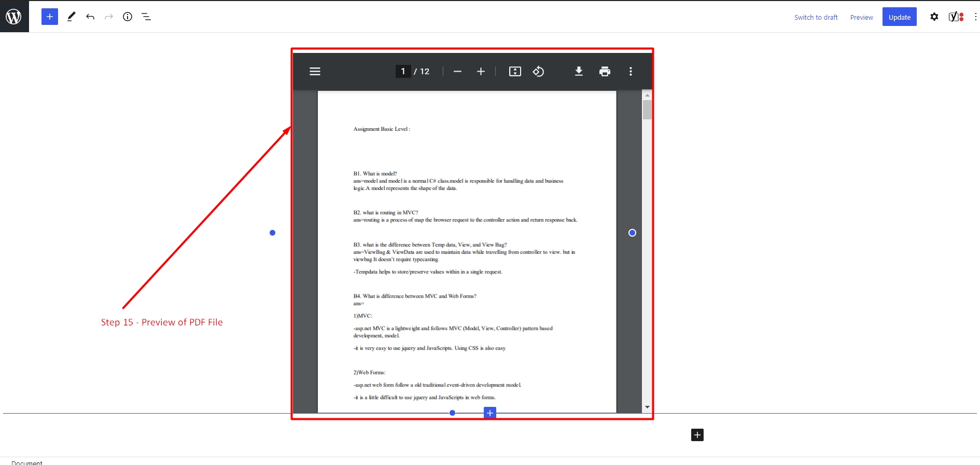Click the left blue resize handle dot
The image size is (980, 465).
[x=272, y=232]
